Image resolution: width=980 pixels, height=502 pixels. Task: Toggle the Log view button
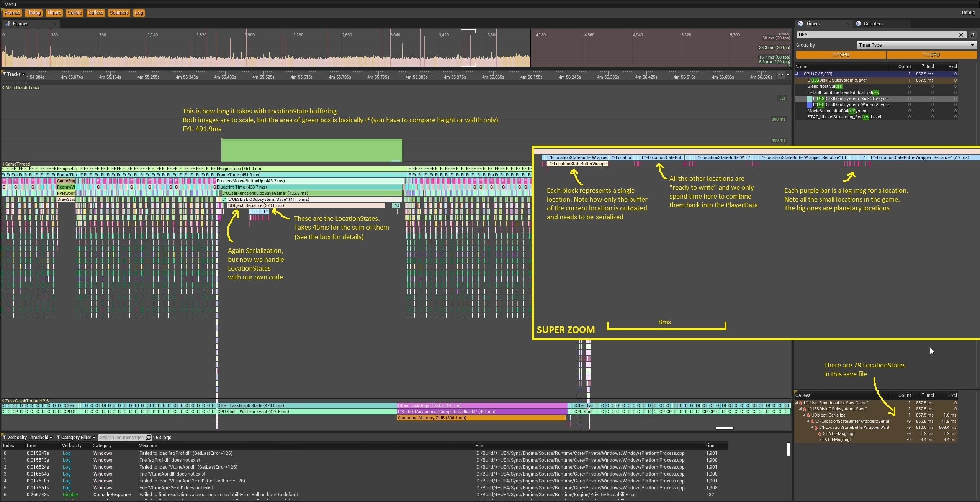click(x=139, y=13)
